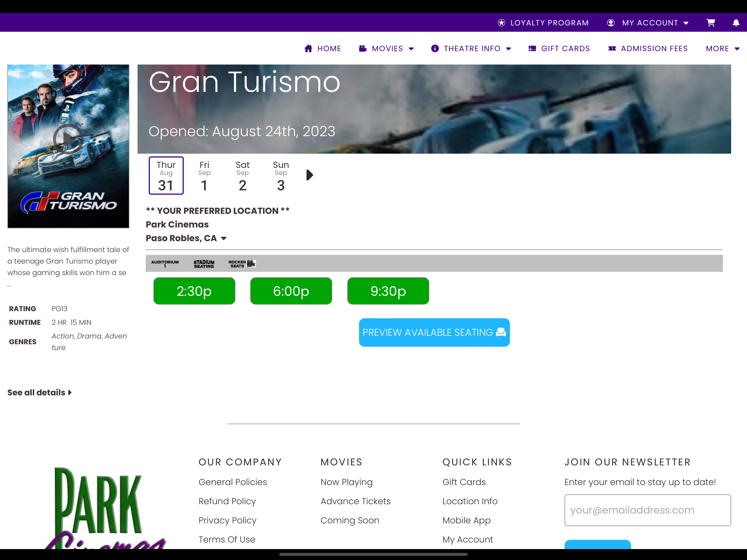Click the Gran Turismo title heading
This screenshot has height=560, width=747.
point(244,82)
